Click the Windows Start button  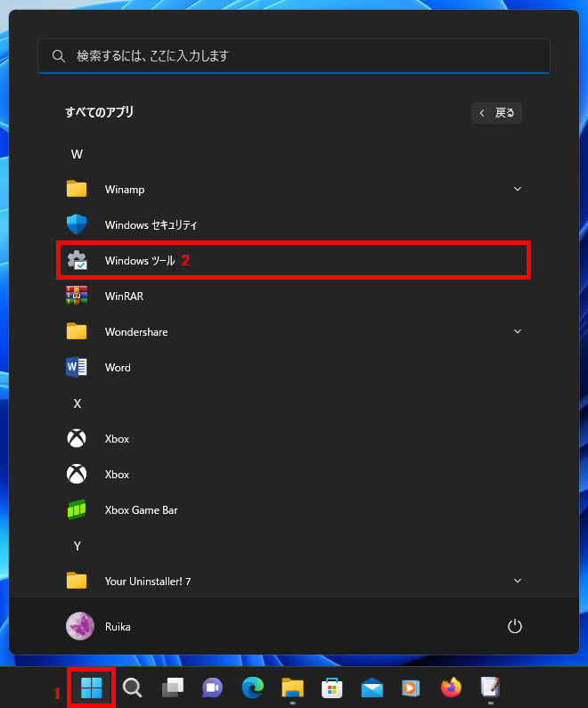pos(91,688)
